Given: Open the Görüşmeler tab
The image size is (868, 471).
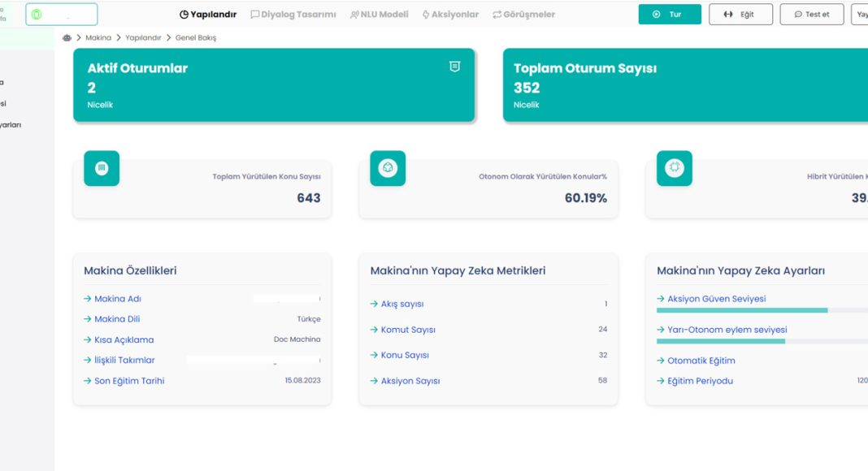Looking at the screenshot, I should pyautogui.click(x=523, y=15).
